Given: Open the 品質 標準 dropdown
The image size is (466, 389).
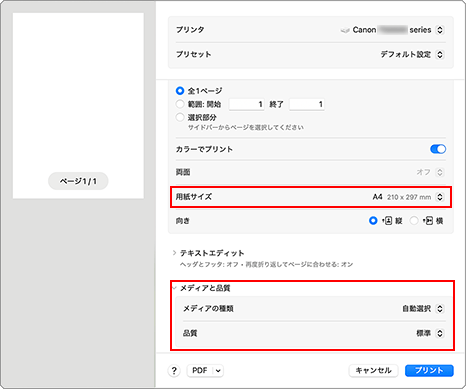Looking at the screenshot, I should tap(440, 333).
